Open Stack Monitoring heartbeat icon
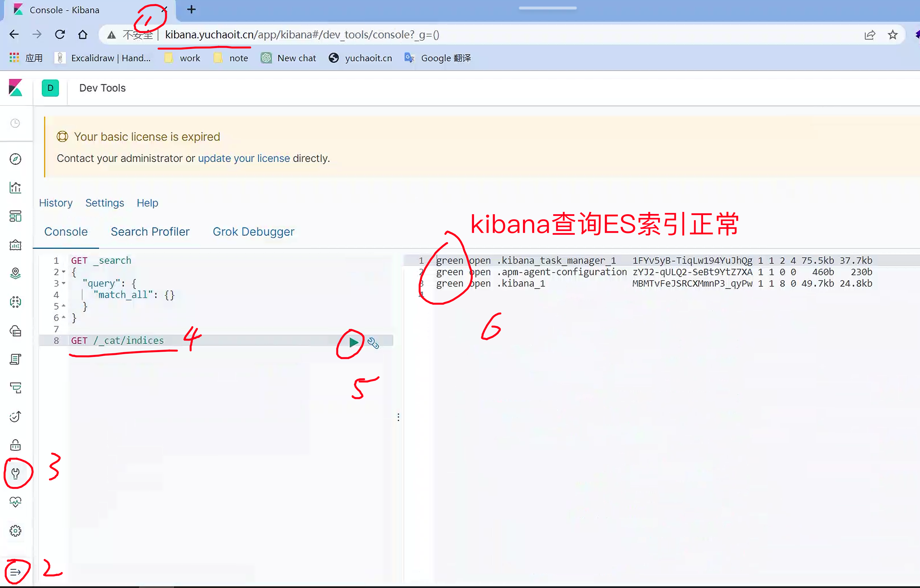The width and height of the screenshot is (920, 588). click(15, 502)
